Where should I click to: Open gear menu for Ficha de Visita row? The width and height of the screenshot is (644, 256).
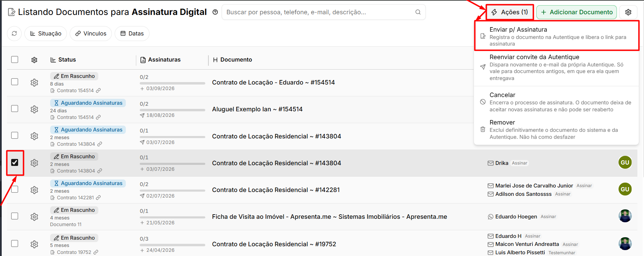tap(34, 217)
